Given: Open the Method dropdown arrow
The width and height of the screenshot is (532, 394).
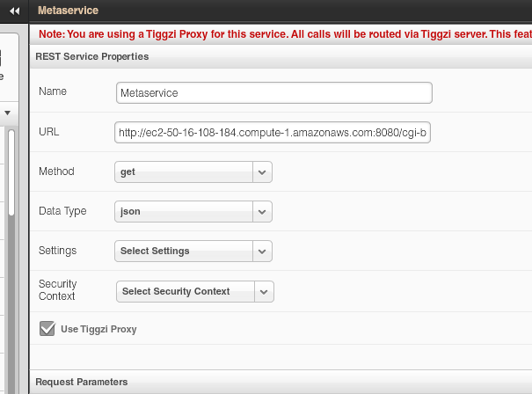Looking at the screenshot, I should 262,172.
